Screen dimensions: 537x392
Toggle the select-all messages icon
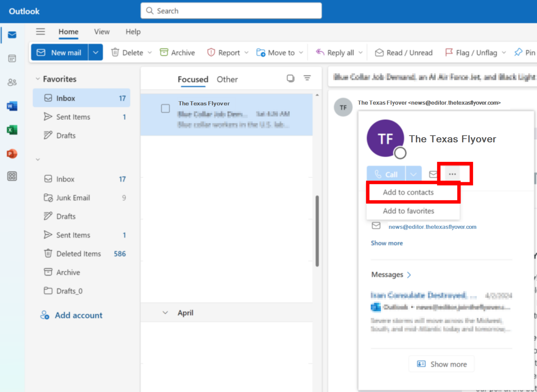290,78
